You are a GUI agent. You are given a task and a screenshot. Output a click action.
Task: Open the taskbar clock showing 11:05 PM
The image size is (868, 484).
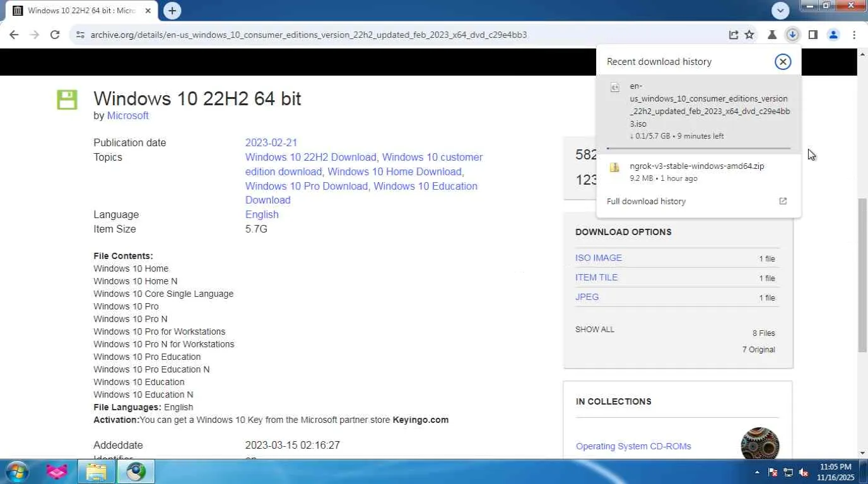(x=836, y=472)
